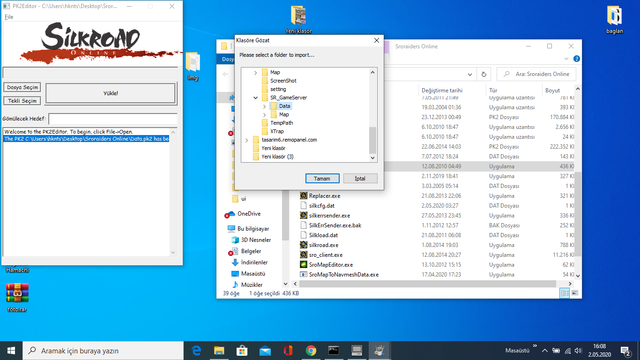This screenshot has height=360, width=640.
Task: Show hidden system tray icons
Action: (x=544, y=351)
